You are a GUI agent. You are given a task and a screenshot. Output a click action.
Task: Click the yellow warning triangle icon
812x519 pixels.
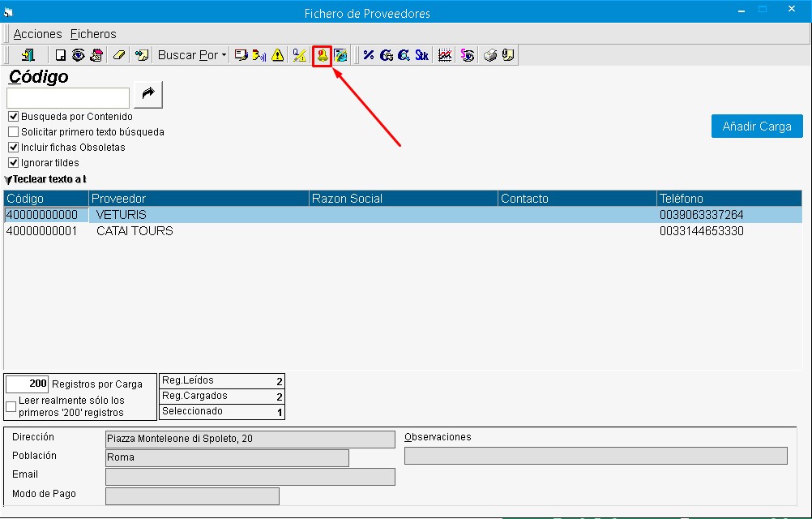click(278, 55)
